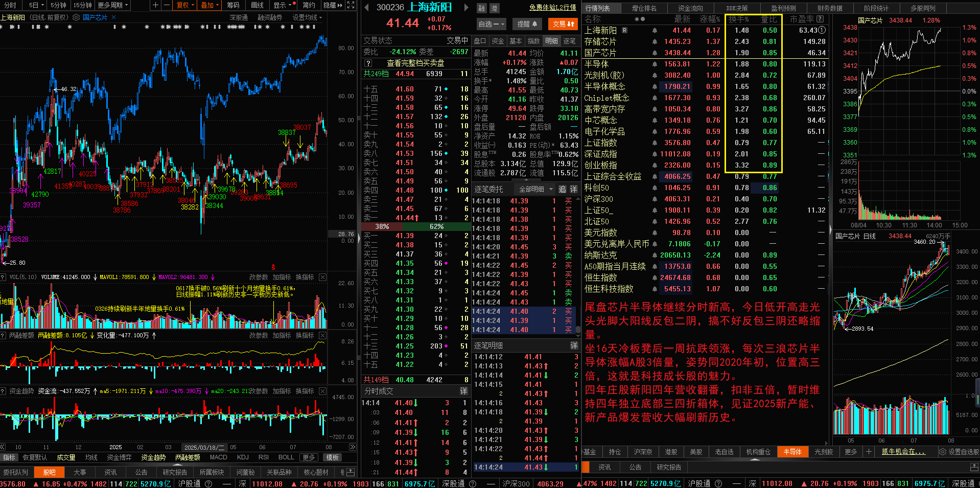Toggle 隐藏 side panel arrow

coord(333,5)
